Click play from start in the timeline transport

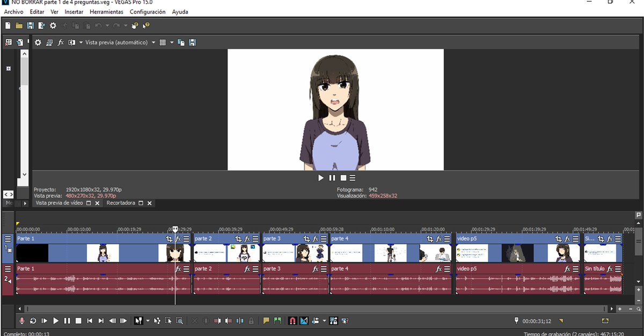45,320
